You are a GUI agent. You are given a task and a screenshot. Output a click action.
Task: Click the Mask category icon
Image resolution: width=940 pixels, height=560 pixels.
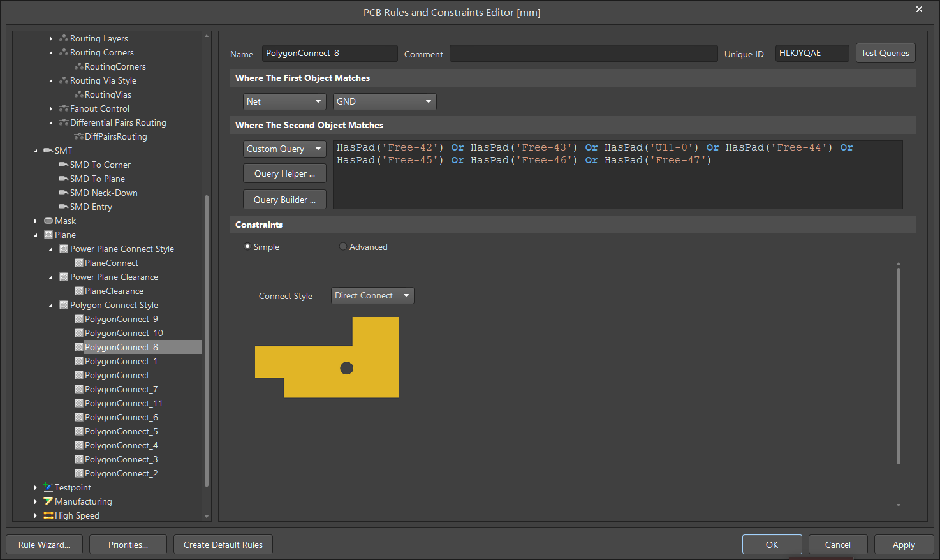[x=48, y=221]
